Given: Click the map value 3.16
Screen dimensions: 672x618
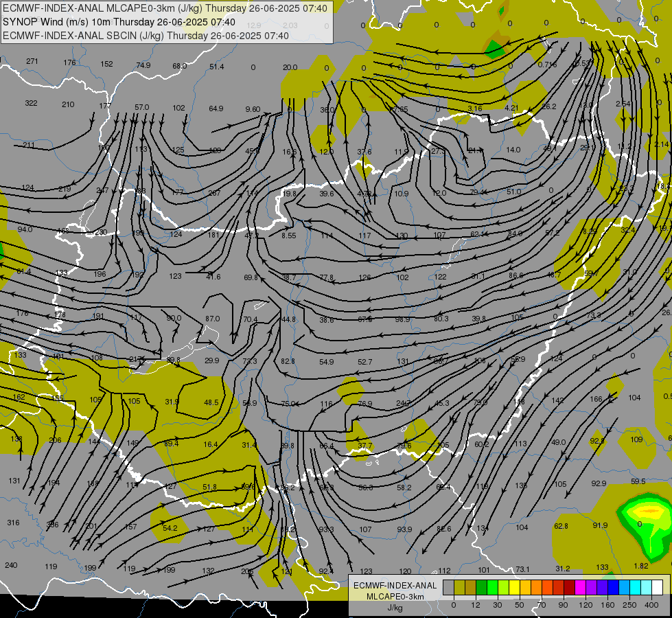Looking at the screenshot, I should [475, 108].
